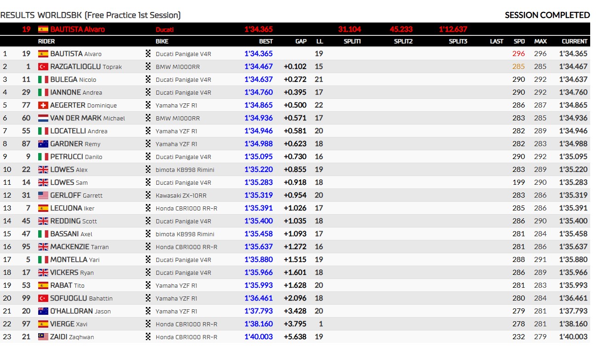Image resolution: width=598 pixels, height=364 pixels.
Task: Click the Malaysia flag beside ZAIDI Zaqhwan
Action: click(43, 337)
